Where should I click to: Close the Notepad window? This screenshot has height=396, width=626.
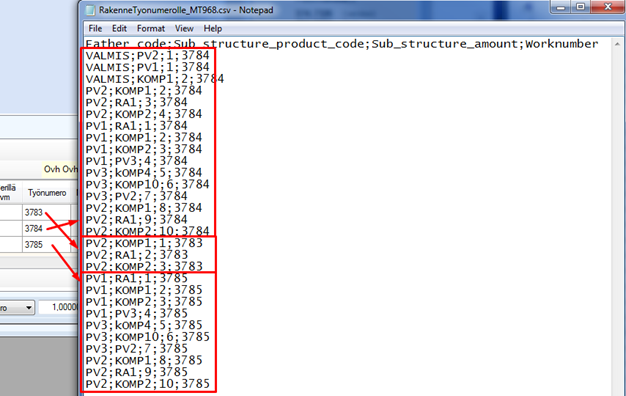(x=608, y=7)
